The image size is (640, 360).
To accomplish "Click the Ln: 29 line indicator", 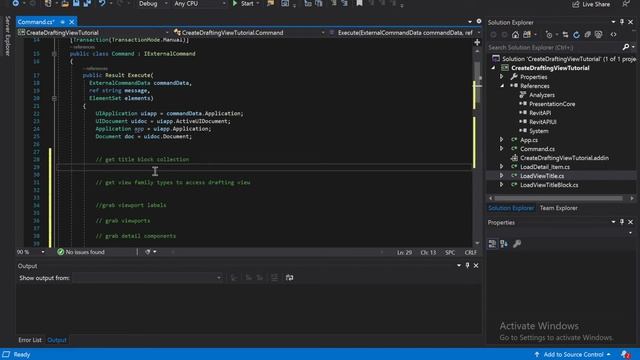I will point(404,253).
